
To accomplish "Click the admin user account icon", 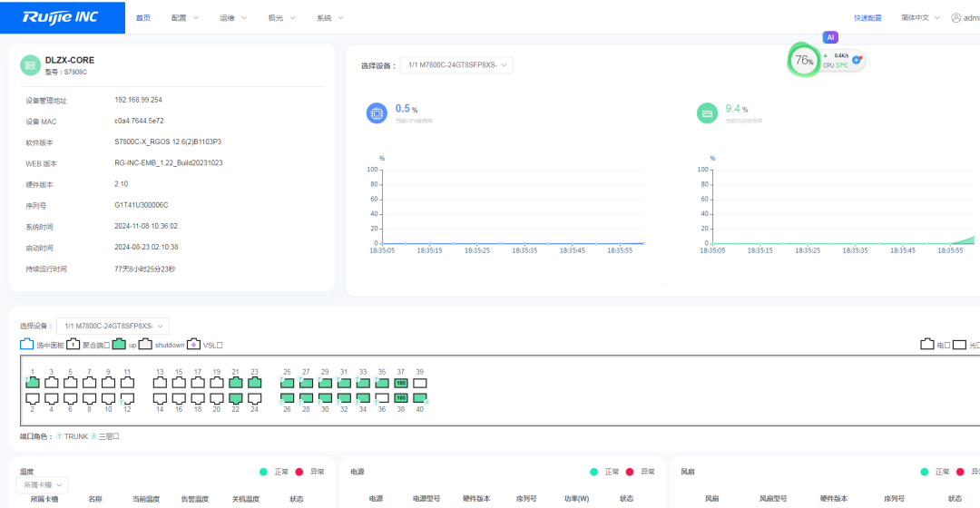I will coord(955,18).
